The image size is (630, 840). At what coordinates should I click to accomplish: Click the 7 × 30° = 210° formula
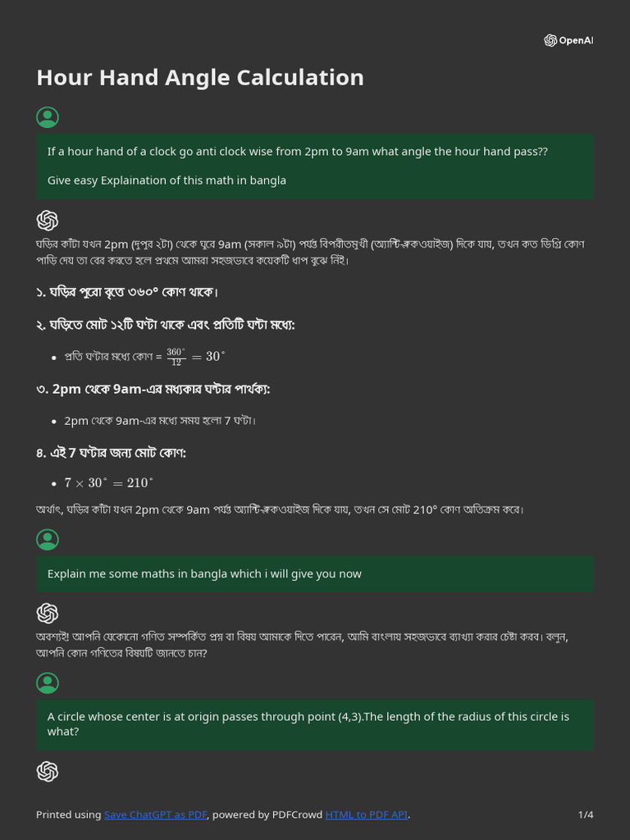(109, 483)
